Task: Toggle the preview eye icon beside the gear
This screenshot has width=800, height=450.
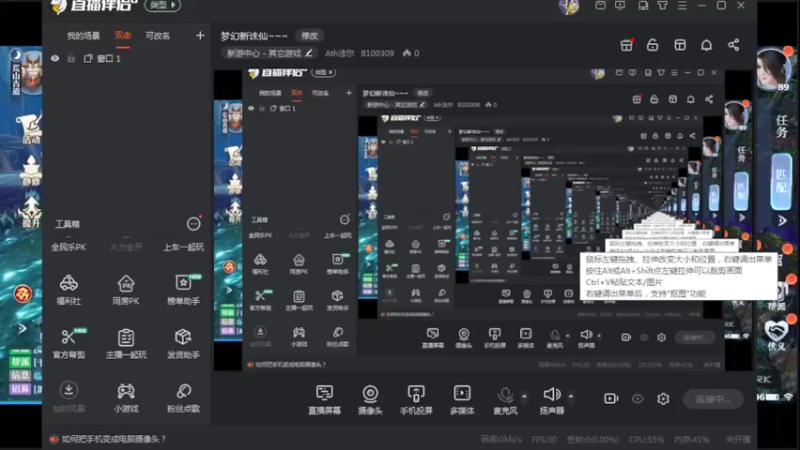Action: pyautogui.click(x=637, y=398)
